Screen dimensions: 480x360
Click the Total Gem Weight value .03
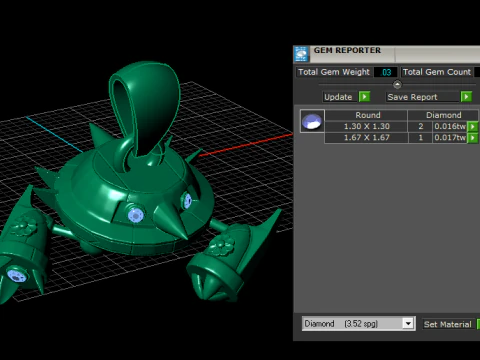coord(385,72)
